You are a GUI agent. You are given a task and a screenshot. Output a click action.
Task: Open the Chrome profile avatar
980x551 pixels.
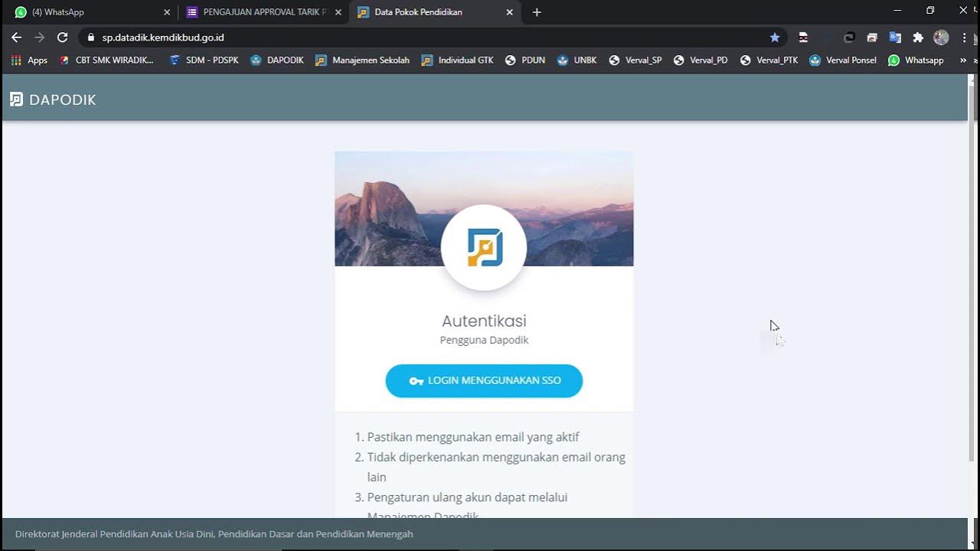941,37
